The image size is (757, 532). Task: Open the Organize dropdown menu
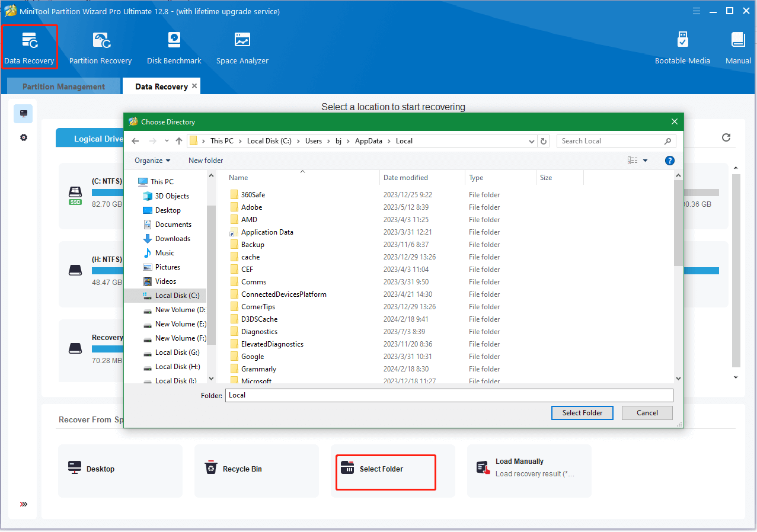pyautogui.click(x=152, y=161)
